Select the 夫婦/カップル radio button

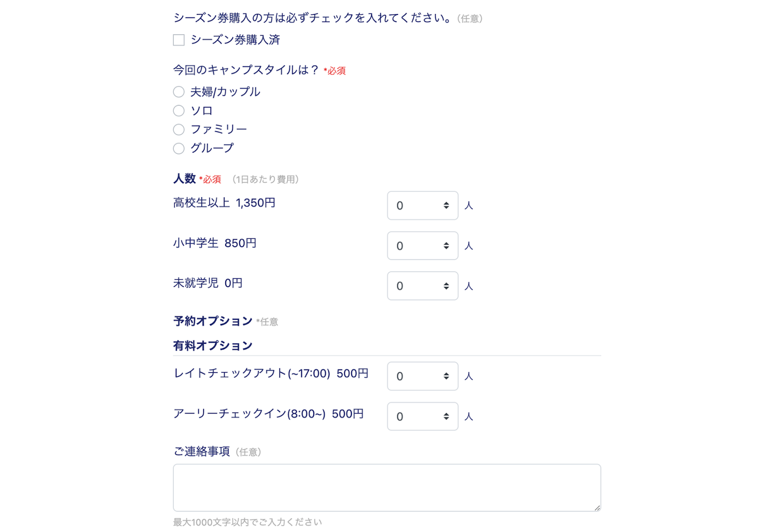pos(179,92)
